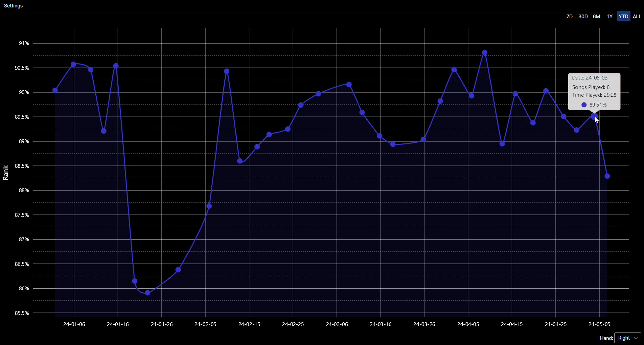This screenshot has width=644, height=345.
Task: Click the Hand: label
Action: coord(606,338)
